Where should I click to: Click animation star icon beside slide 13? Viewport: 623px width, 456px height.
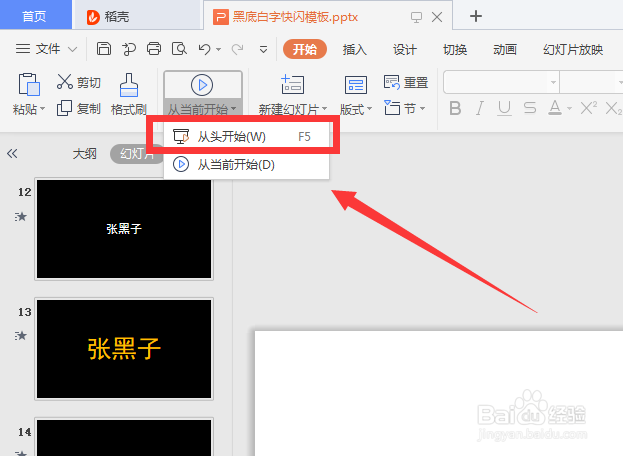tap(21, 336)
